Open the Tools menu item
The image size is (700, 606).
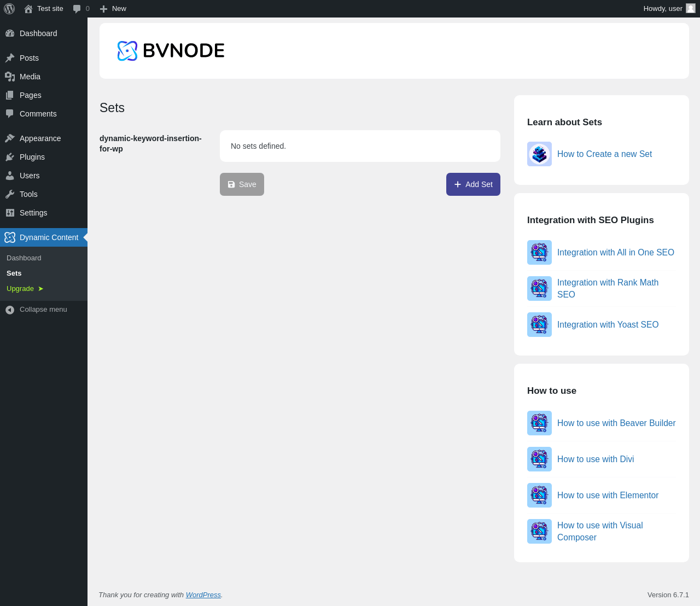pos(44,194)
